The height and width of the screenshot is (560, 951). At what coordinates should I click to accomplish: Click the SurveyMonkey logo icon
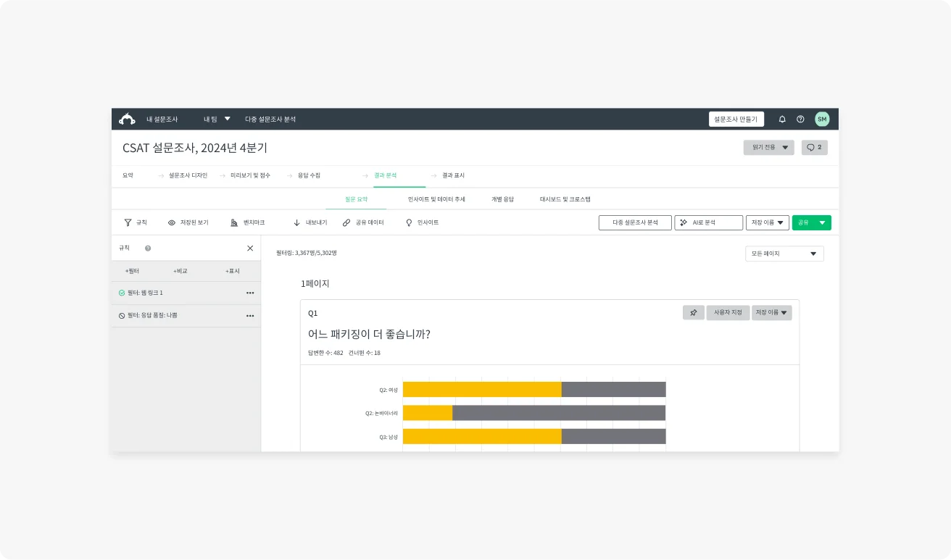[128, 119]
